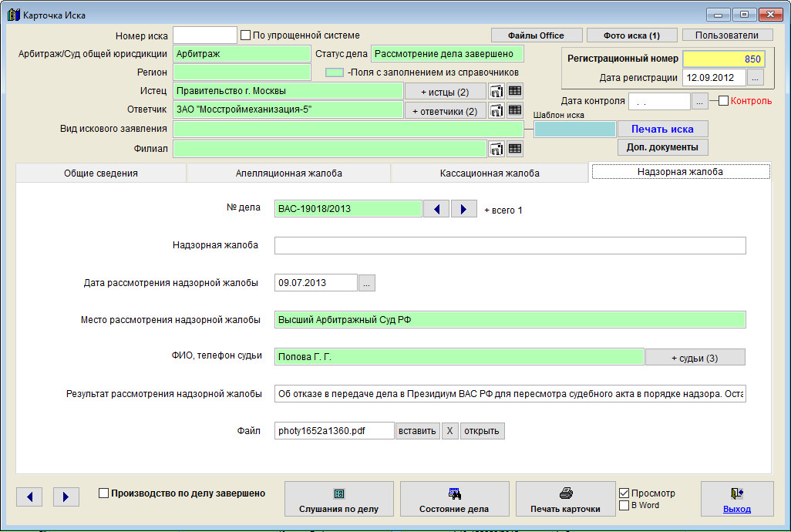Screen dimensions: 791x532
Task: Go to previous case number with left arrow
Action: pyautogui.click(x=436, y=209)
